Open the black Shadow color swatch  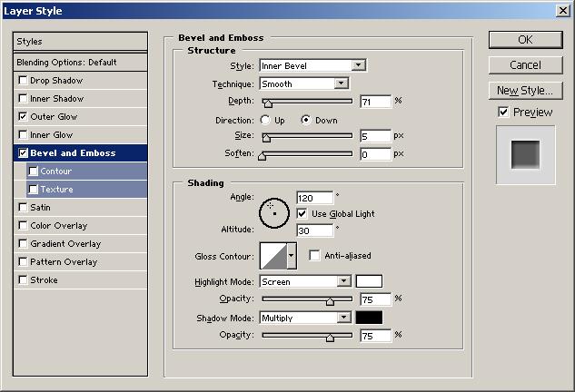pos(369,318)
